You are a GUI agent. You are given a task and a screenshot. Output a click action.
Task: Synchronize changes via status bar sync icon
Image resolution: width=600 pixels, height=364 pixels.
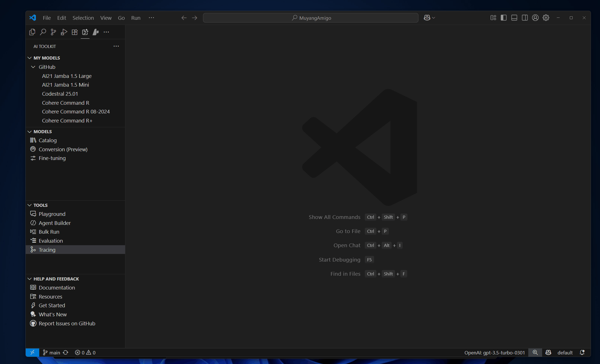click(x=66, y=352)
